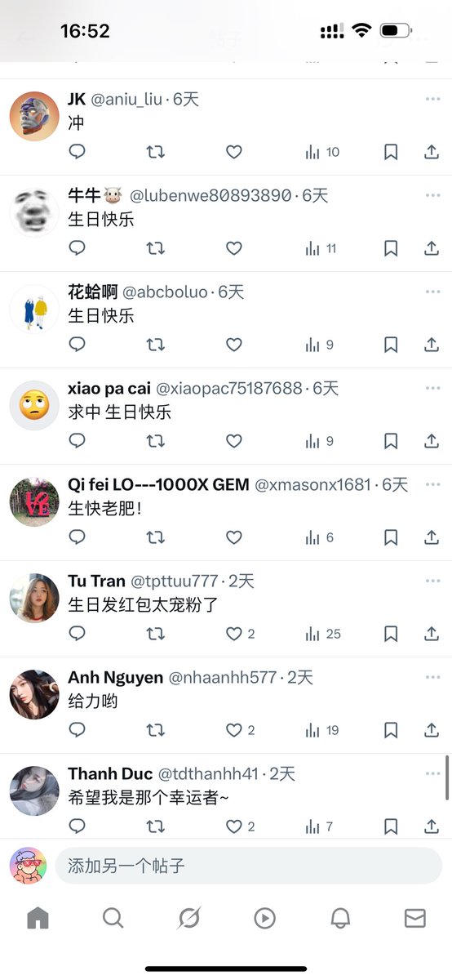
Task: Open more options for Tu Tran's post
Action: point(432,581)
